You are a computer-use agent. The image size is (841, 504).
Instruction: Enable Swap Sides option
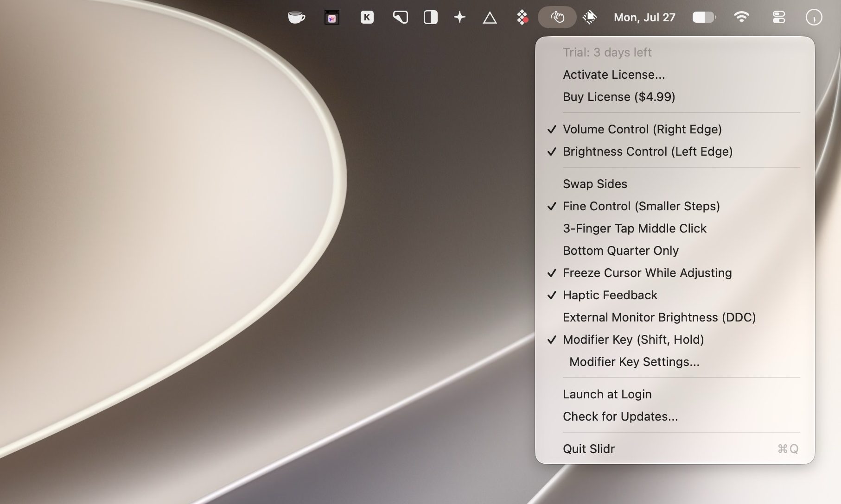tap(675, 184)
